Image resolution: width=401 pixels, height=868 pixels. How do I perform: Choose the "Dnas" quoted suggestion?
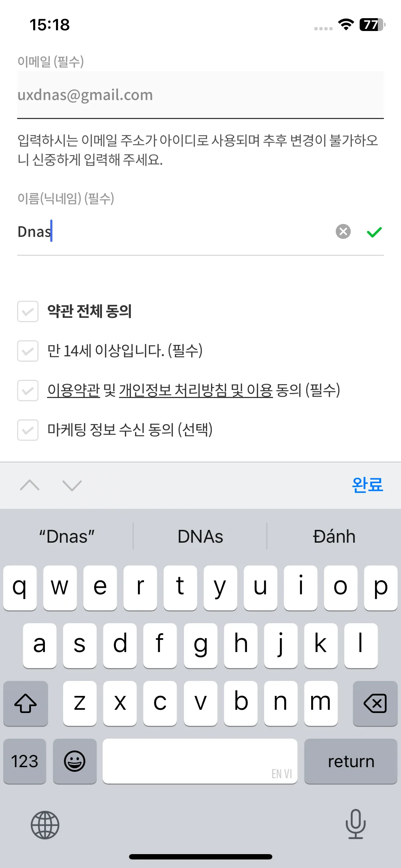(x=67, y=537)
